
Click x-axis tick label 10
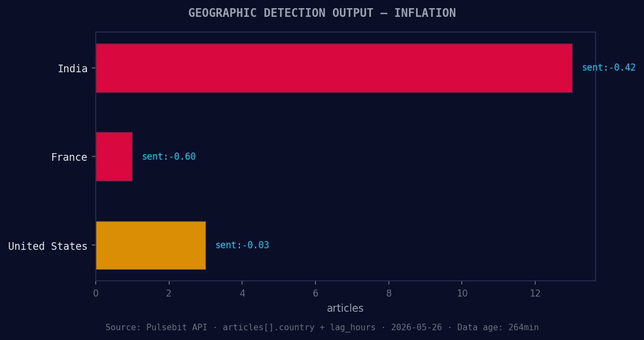point(462,293)
